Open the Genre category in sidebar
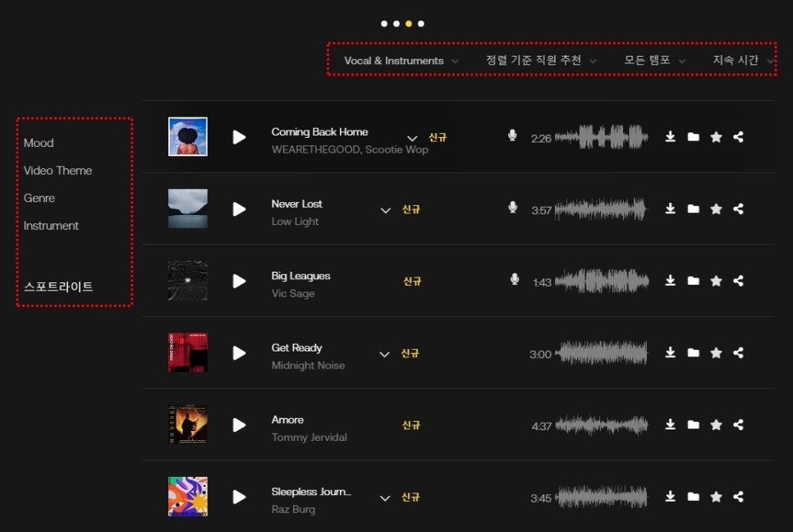 [39, 198]
